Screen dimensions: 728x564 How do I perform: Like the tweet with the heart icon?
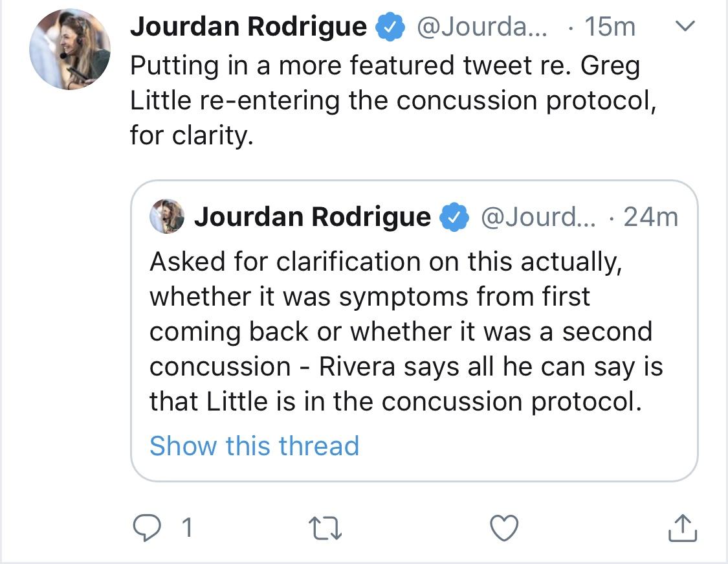coord(504,528)
